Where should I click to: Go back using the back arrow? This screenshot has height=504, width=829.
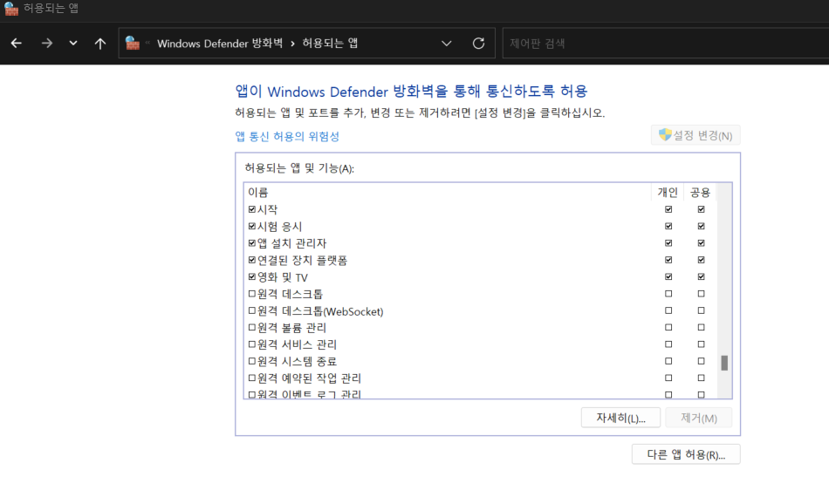coord(17,44)
